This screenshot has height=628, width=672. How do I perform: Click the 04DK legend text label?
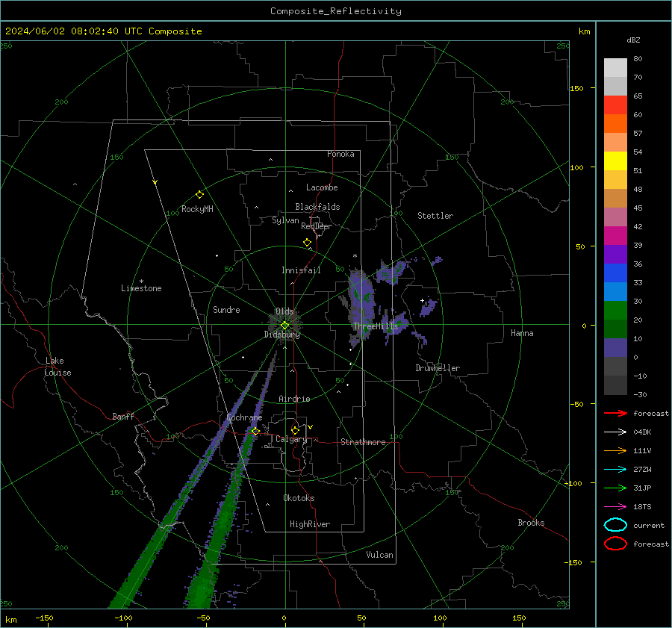(x=642, y=432)
